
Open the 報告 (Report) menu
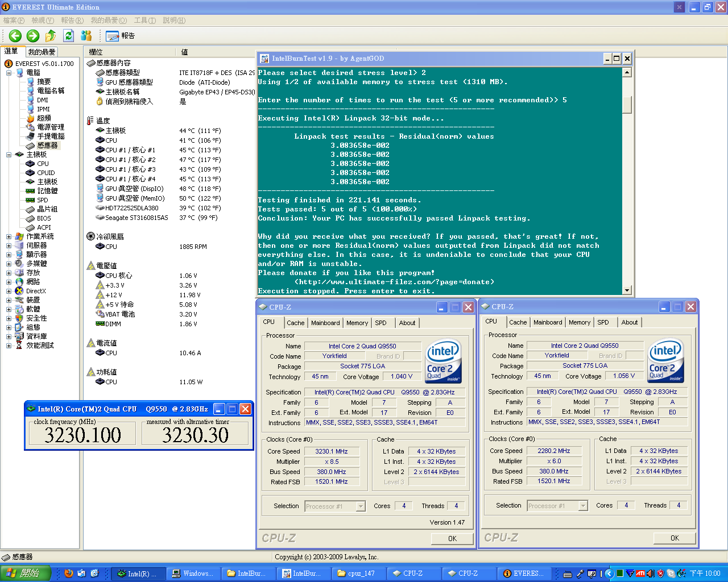point(72,20)
